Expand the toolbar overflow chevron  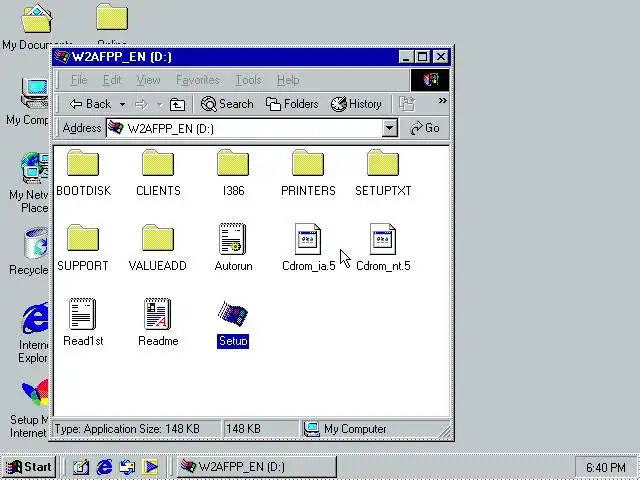[x=442, y=100]
